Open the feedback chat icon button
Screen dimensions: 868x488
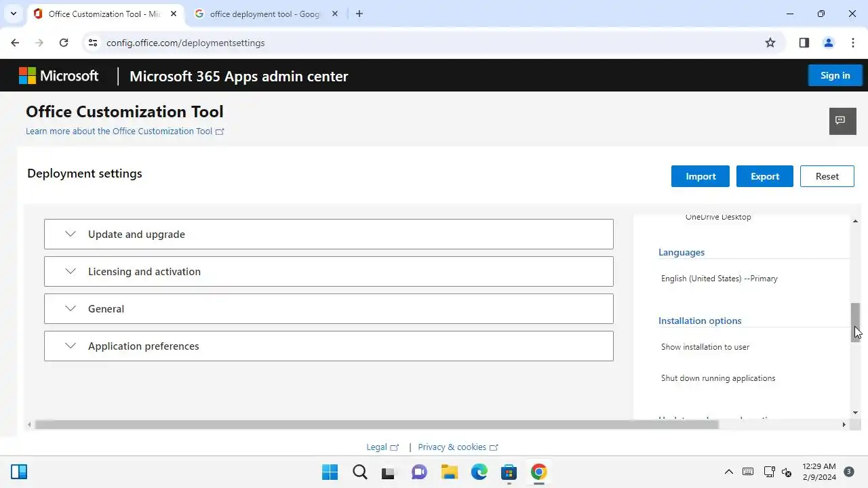click(842, 121)
